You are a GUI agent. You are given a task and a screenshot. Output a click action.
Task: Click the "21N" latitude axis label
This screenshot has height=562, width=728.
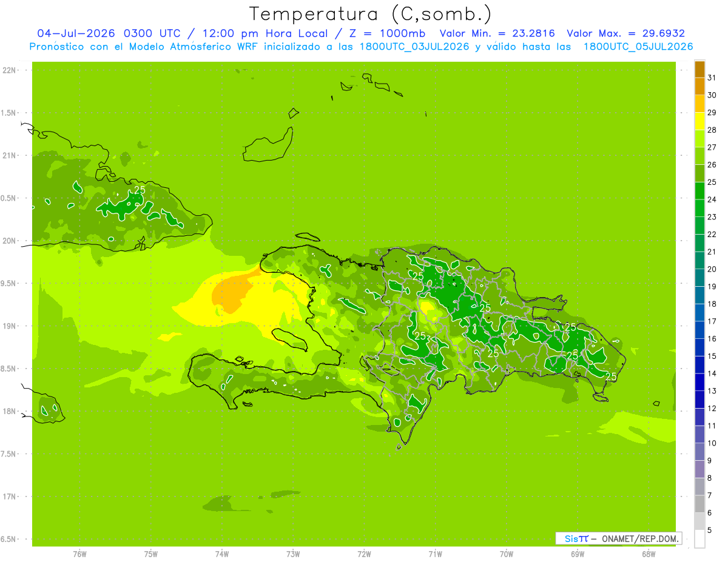[x=9, y=156]
